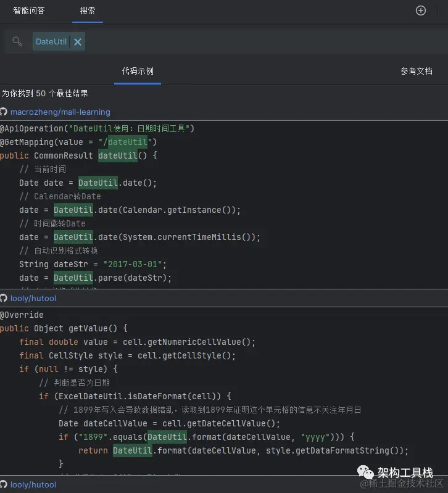Click line public Object getValue()
Image resolution: width=448 pixels, height=493 pixels.
coord(64,328)
